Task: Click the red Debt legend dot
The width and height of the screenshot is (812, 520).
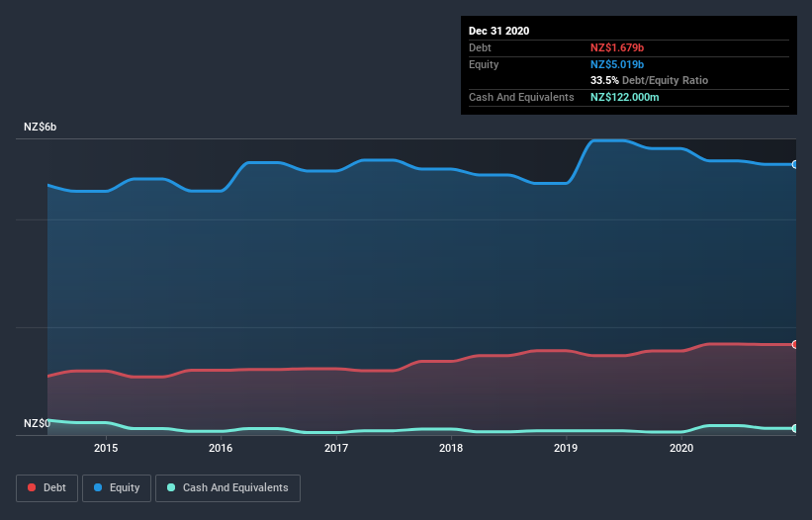Action: point(32,487)
